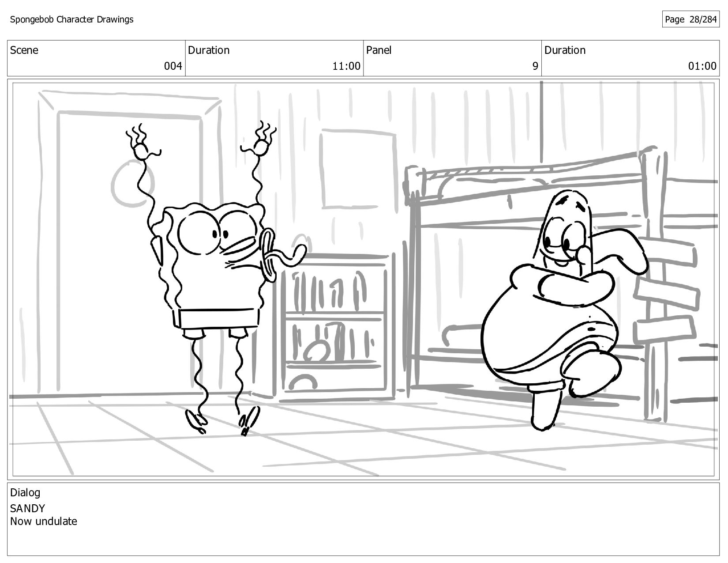Click the "Spongebob Character Drawings" title text
Image resolution: width=728 pixels, height=563 pixels.
[x=71, y=19]
